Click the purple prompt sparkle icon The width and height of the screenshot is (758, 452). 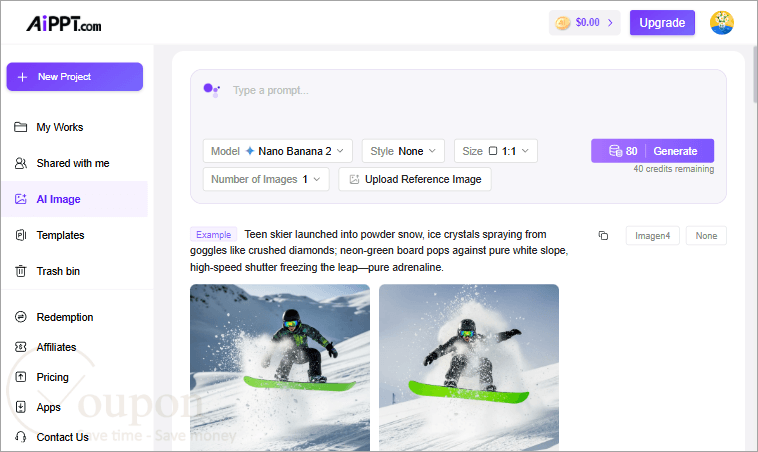tap(211, 89)
